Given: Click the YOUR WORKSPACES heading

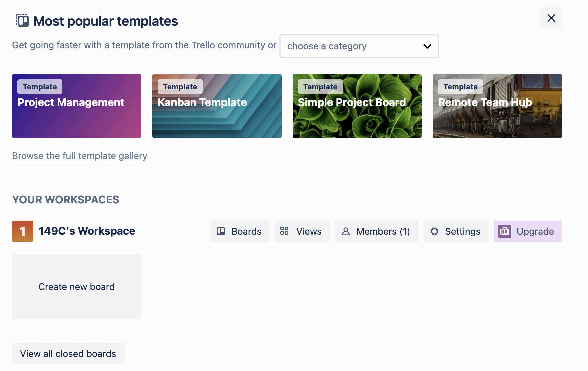Looking at the screenshot, I should tap(66, 200).
